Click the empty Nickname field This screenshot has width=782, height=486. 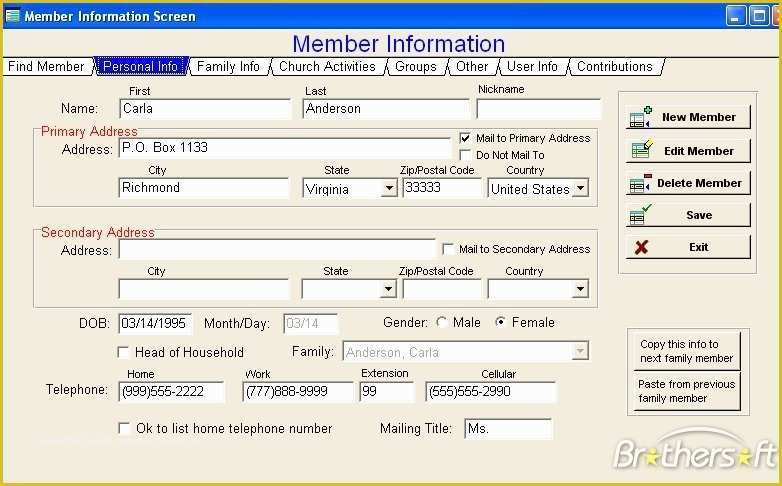539,109
